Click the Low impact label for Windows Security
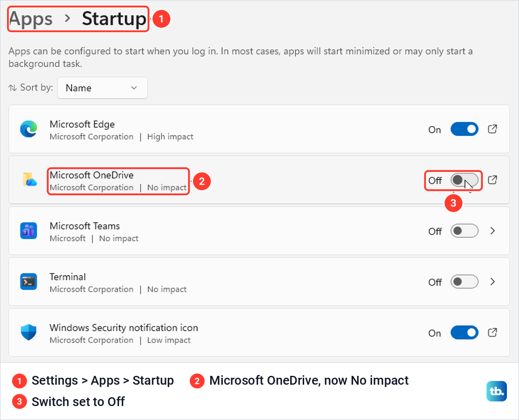This screenshot has height=420, width=519. tap(169, 340)
